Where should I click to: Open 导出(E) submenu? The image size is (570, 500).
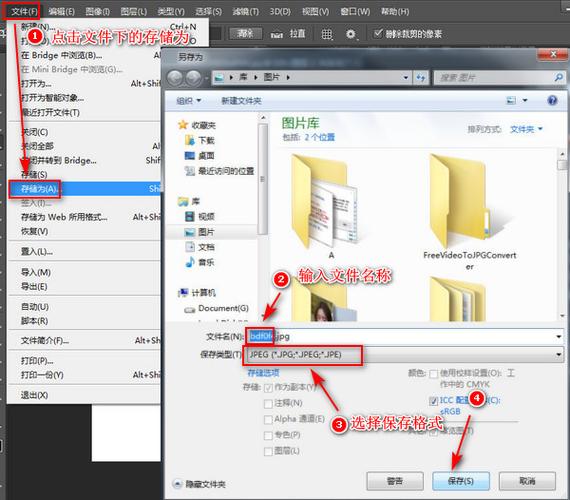84,286
